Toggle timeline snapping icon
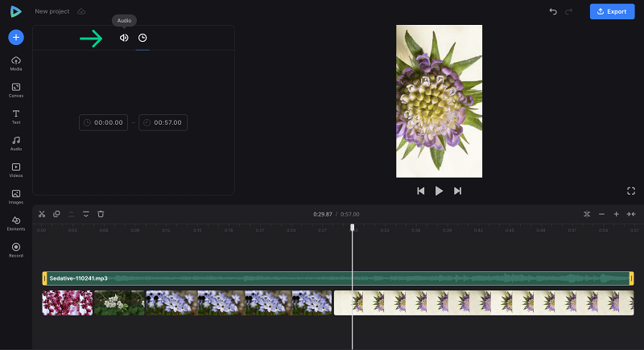This screenshot has width=644, height=350. (587, 214)
